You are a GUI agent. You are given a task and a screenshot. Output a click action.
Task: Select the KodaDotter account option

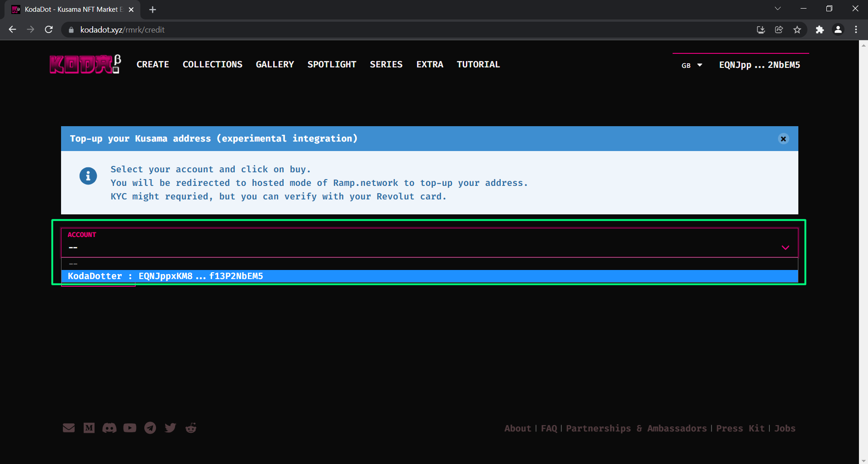pyautogui.click(x=166, y=276)
